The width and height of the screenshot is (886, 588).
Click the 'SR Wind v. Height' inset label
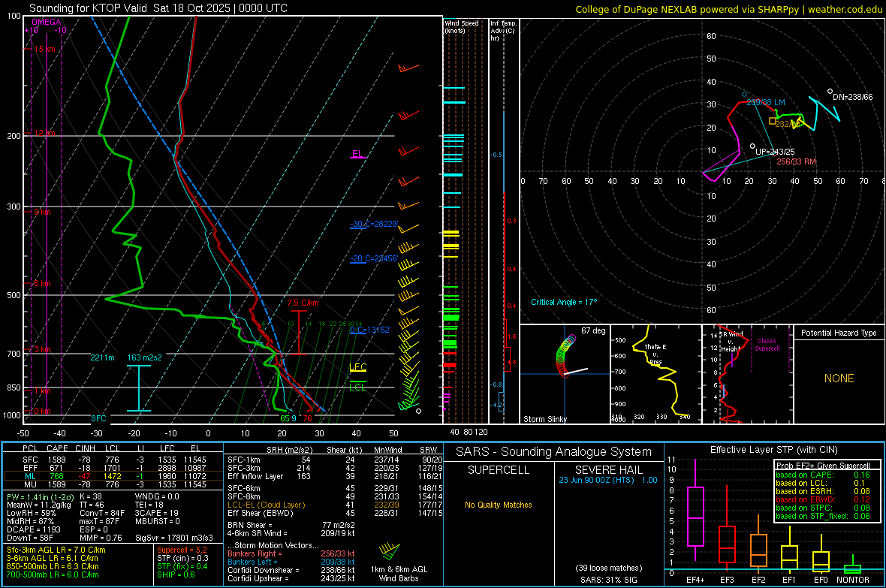[731, 342]
